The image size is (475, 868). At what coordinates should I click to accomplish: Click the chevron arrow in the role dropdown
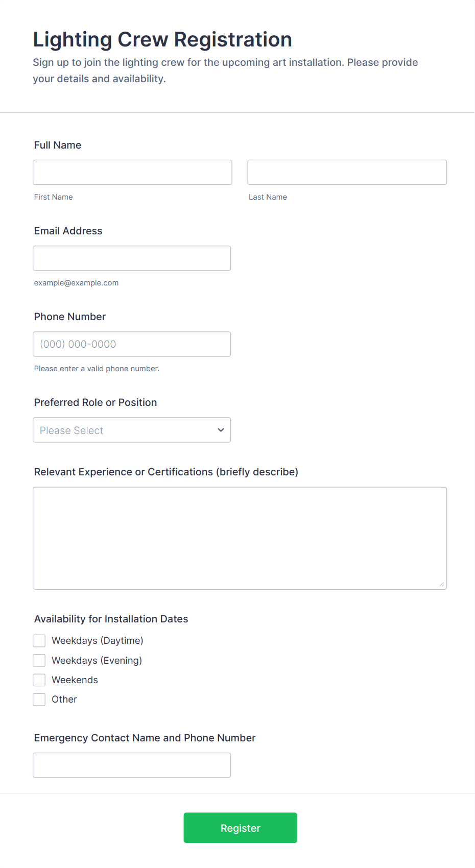point(221,430)
